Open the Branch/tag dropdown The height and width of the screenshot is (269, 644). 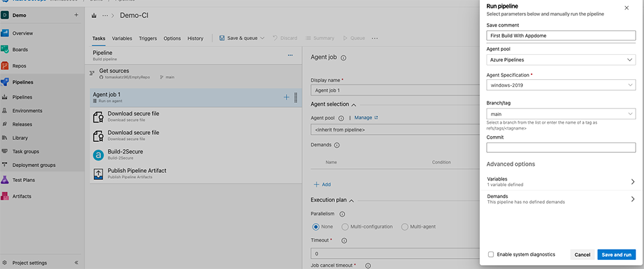click(561, 114)
